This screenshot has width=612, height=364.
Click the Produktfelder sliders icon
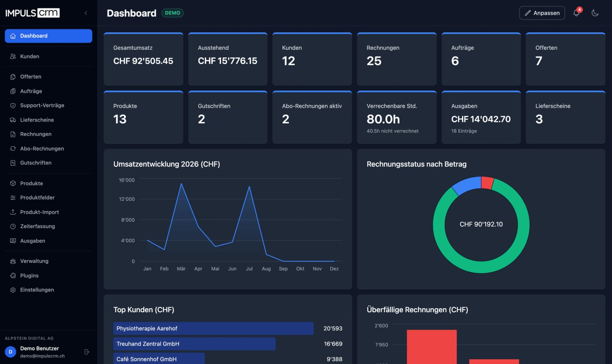tap(13, 198)
